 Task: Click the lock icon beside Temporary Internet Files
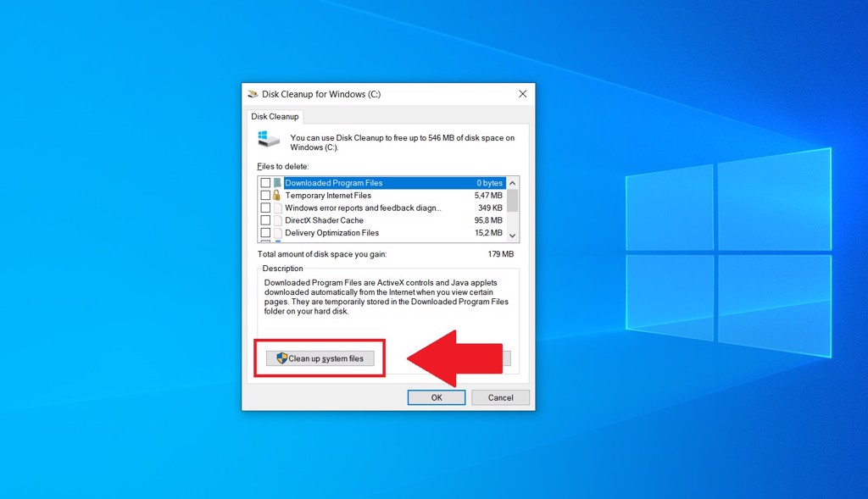point(277,196)
